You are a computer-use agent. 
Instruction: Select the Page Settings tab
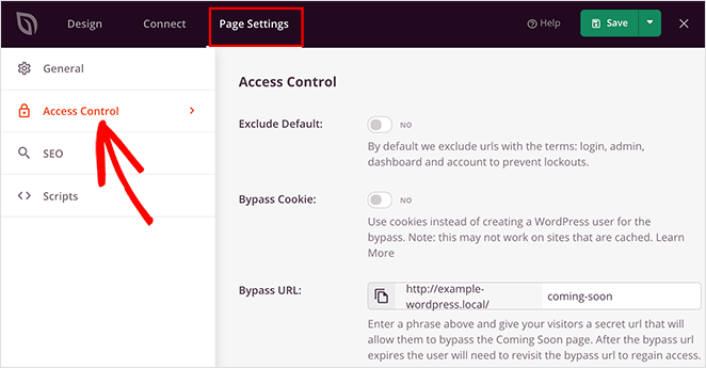pos(254,24)
